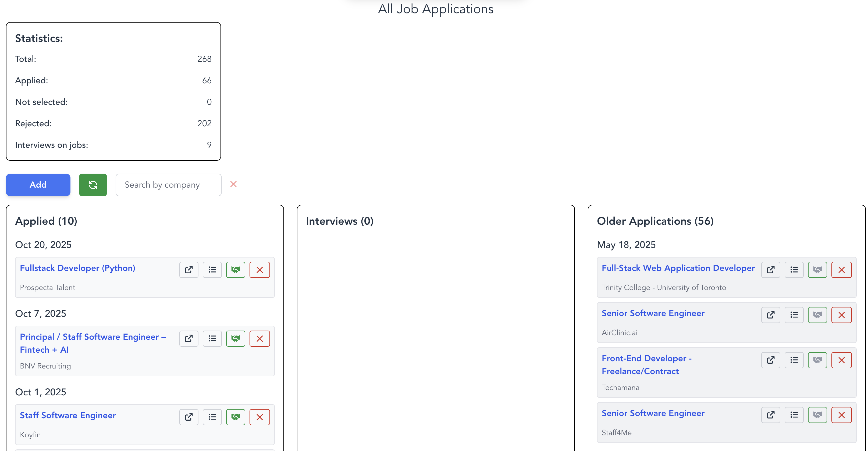The width and height of the screenshot is (868, 451).
Task: Open external link for Staff Software Engineer at Koyfin
Action: coord(189,417)
